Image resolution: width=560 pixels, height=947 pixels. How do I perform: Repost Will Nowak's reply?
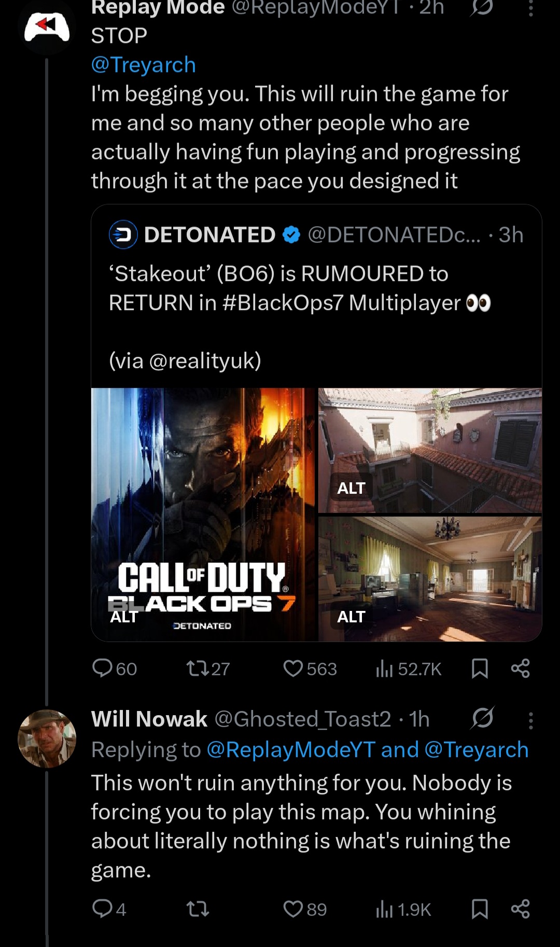[198, 909]
